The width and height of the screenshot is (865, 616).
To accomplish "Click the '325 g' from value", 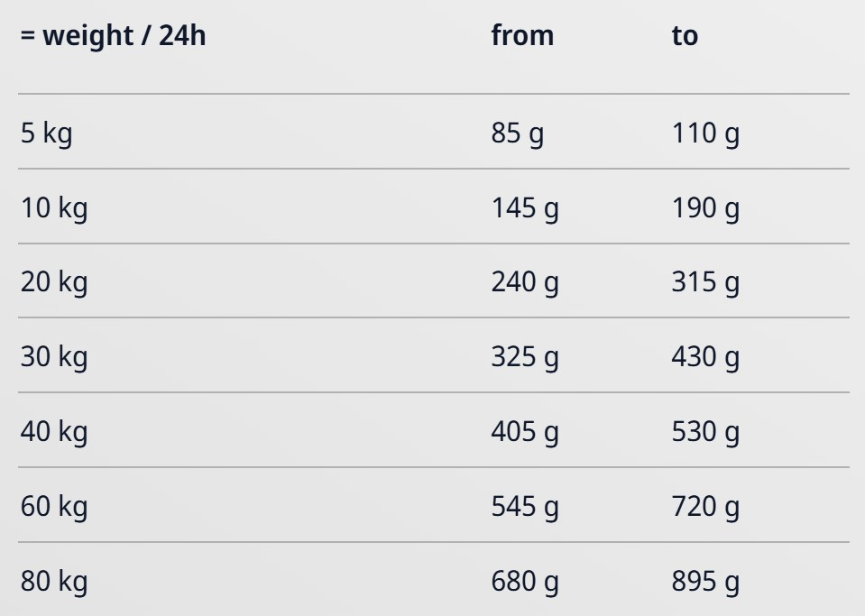I will pyautogui.click(x=525, y=357).
